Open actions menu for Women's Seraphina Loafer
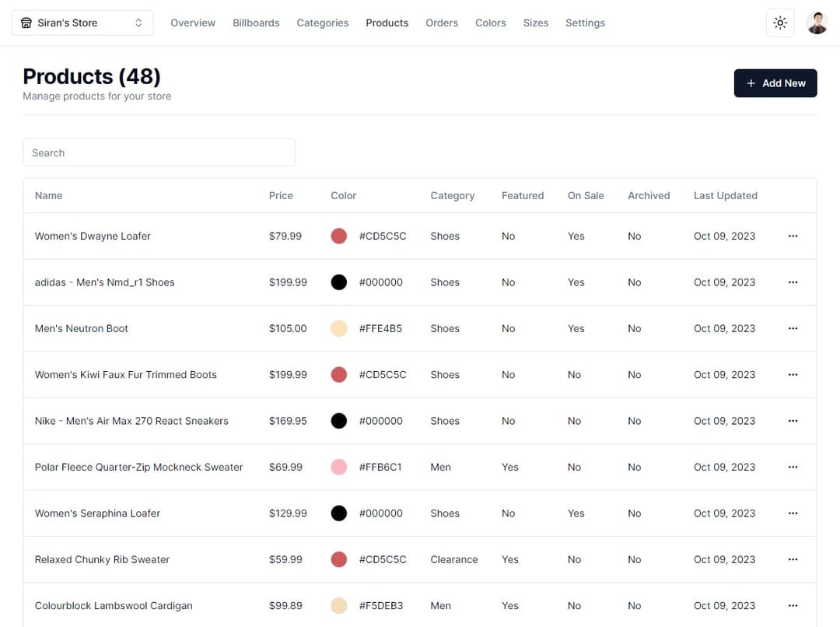 click(793, 513)
